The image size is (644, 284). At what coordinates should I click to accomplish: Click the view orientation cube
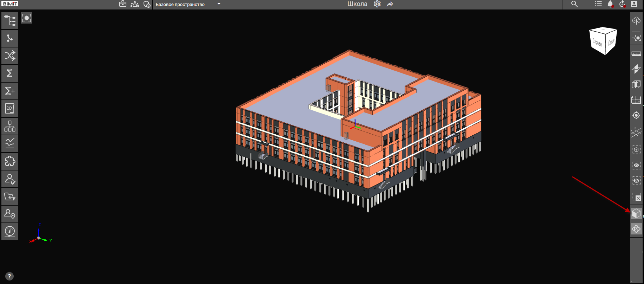(603, 41)
